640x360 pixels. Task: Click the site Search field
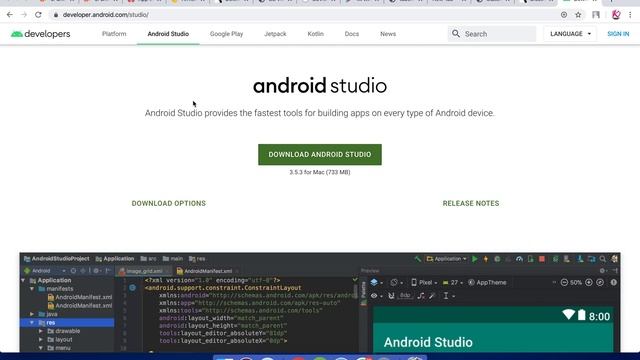pos(492,34)
